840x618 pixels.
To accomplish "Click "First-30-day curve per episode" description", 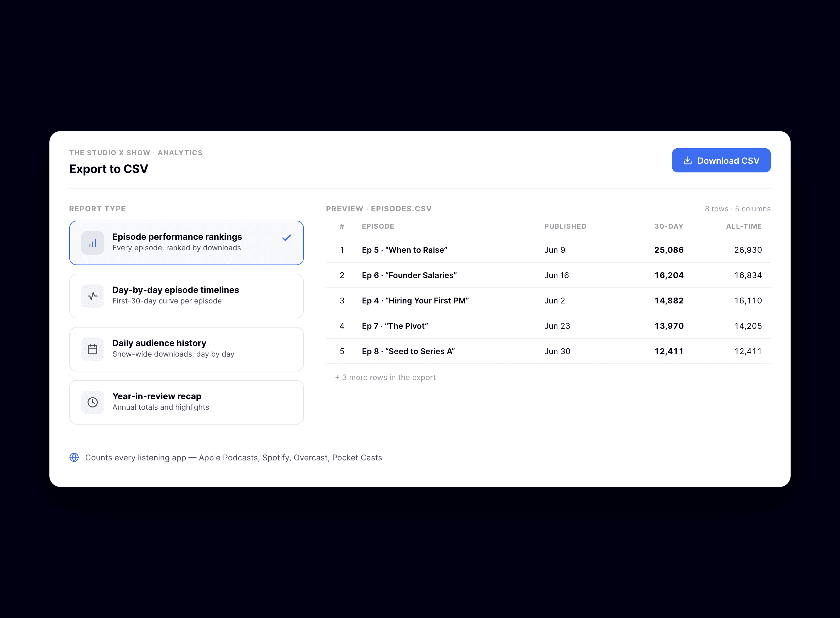I will (167, 301).
